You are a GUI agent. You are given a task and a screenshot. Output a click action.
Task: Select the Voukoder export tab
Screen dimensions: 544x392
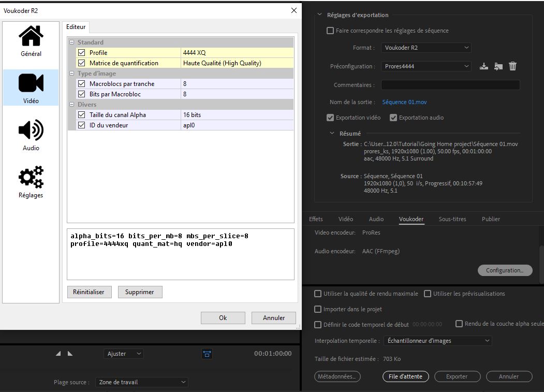(x=411, y=219)
